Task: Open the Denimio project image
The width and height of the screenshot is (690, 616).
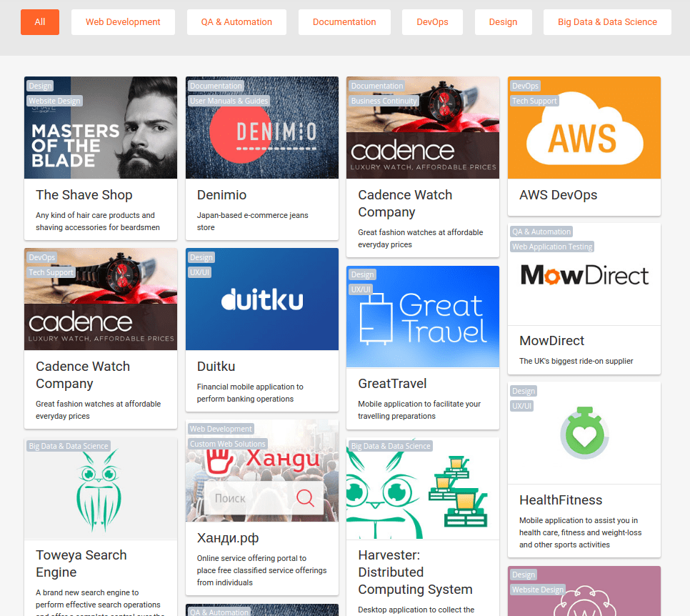Action: point(262,128)
